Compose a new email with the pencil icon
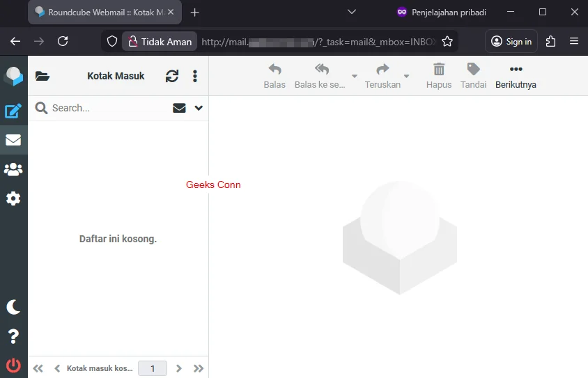Image resolution: width=588 pixels, height=378 pixels. (x=13, y=111)
